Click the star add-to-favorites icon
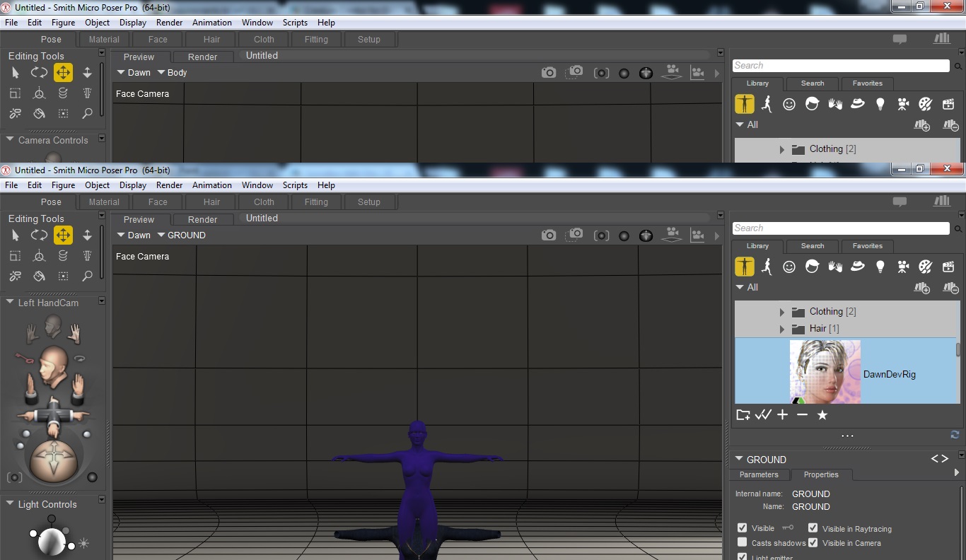 point(822,415)
